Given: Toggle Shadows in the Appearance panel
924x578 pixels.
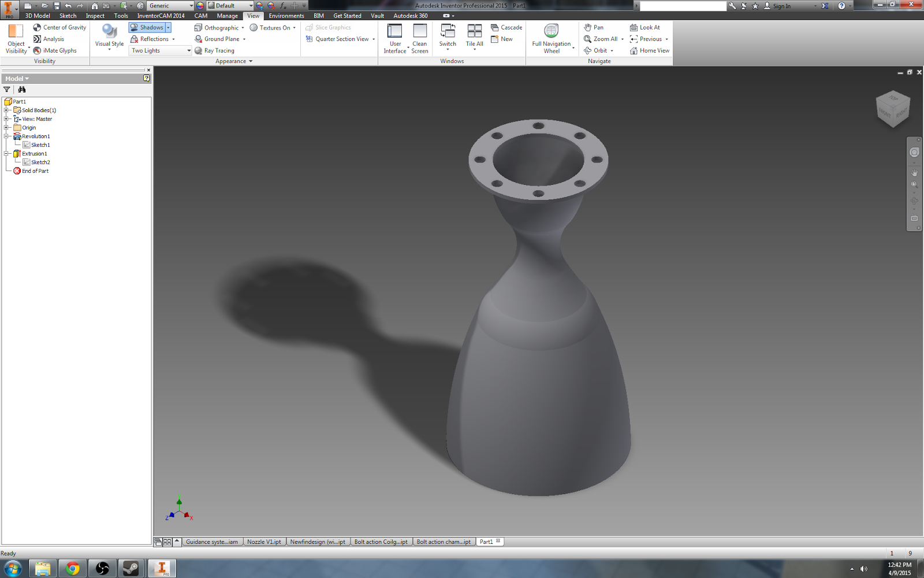Looking at the screenshot, I should pos(147,27).
